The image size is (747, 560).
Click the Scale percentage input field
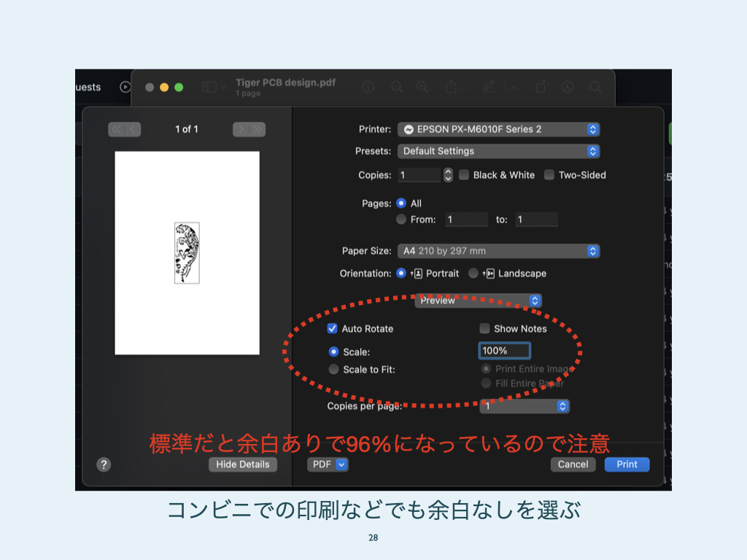[504, 351]
